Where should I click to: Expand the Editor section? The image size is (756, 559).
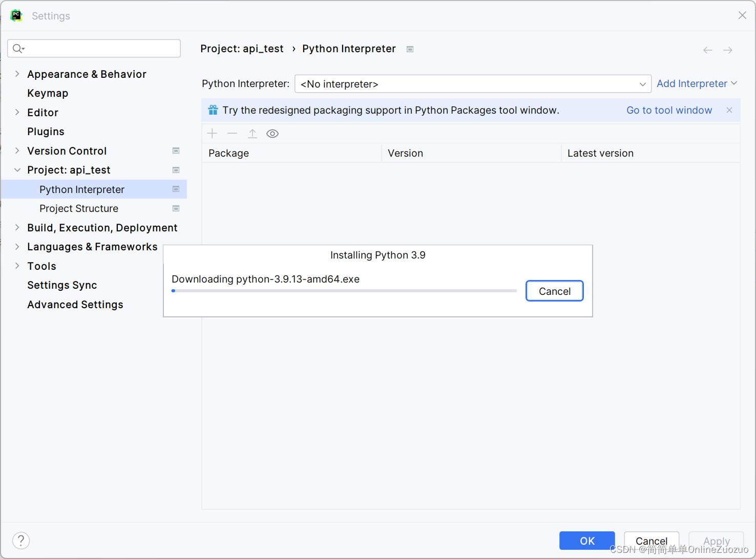17,112
